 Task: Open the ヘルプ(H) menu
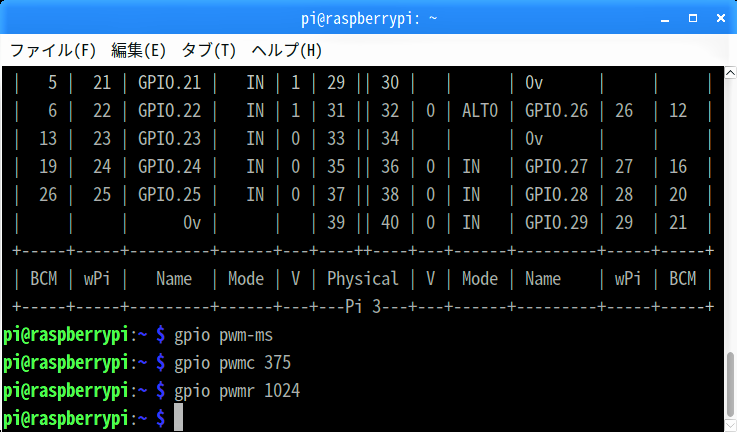[x=286, y=50]
